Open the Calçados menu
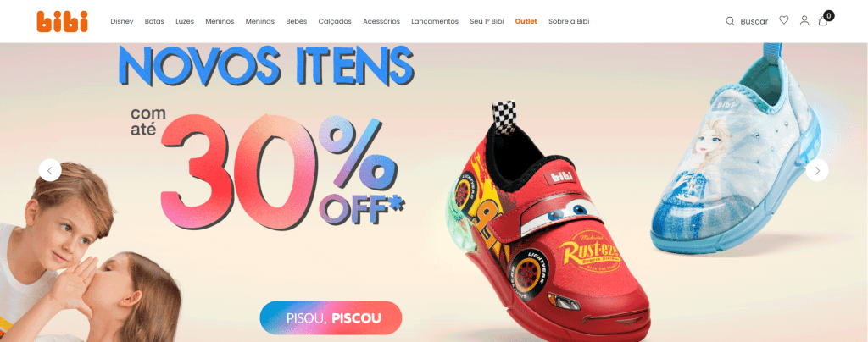 (x=335, y=21)
